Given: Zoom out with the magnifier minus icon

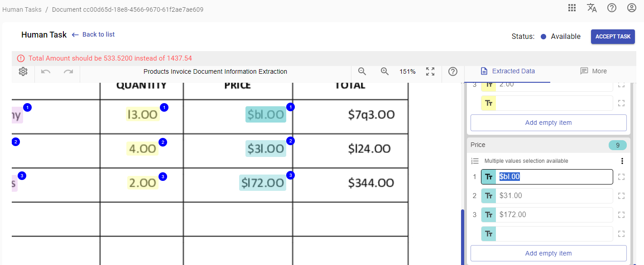Looking at the screenshot, I should 362,71.
